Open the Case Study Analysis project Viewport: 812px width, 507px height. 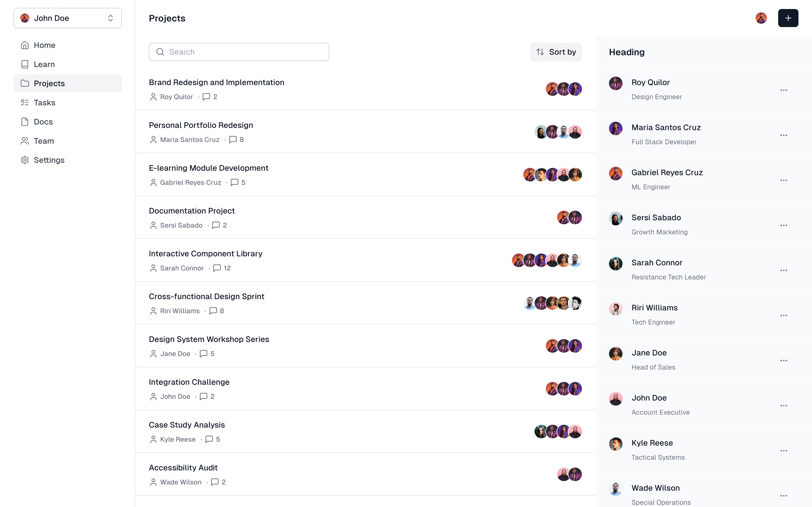(187, 425)
